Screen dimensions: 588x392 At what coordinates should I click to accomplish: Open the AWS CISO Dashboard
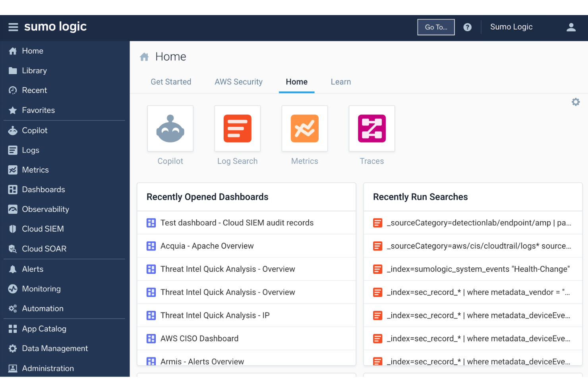[x=199, y=338]
